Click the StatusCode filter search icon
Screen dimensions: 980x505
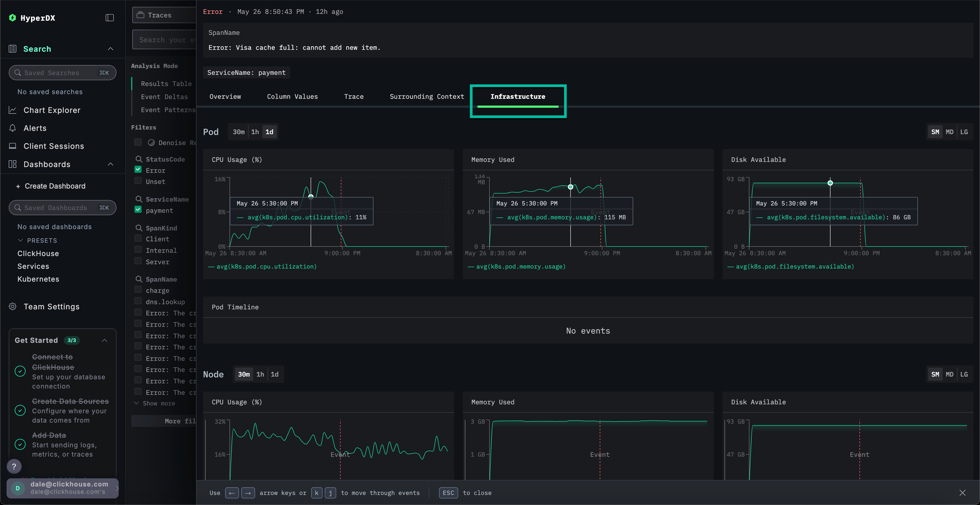tap(139, 159)
